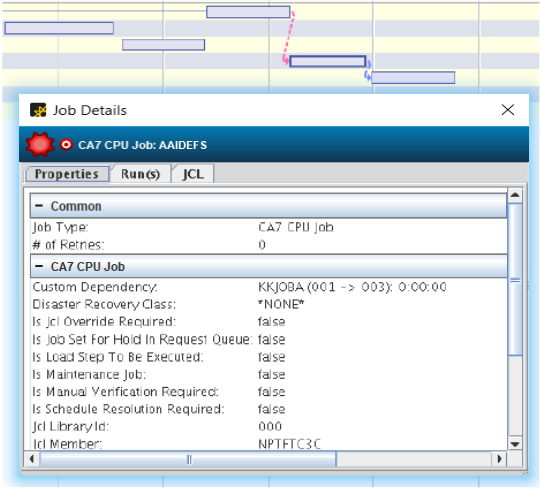
Task: Click the 'Is Maintenance Job' row
Action: 269,374
